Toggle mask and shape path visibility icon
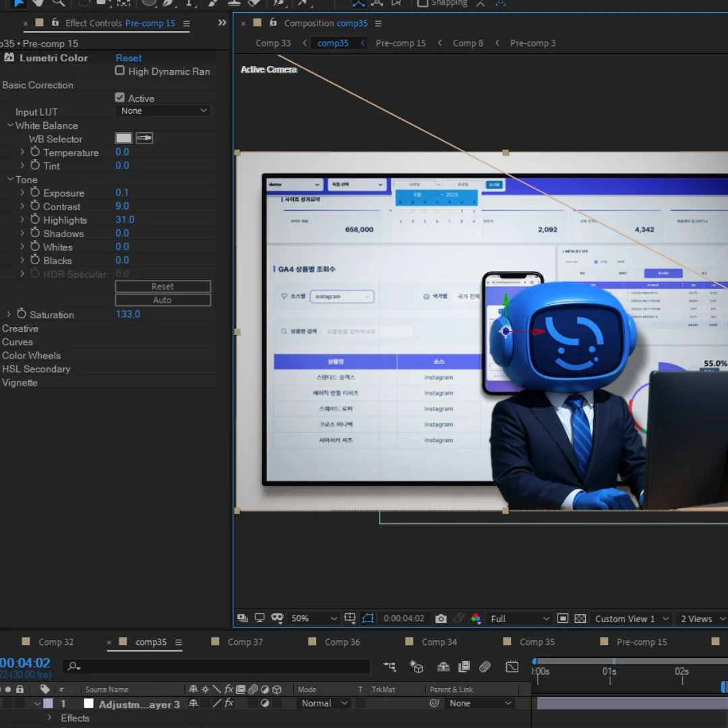Image resolution: width=728 pixels, height=728 pixels. [368, 618]
